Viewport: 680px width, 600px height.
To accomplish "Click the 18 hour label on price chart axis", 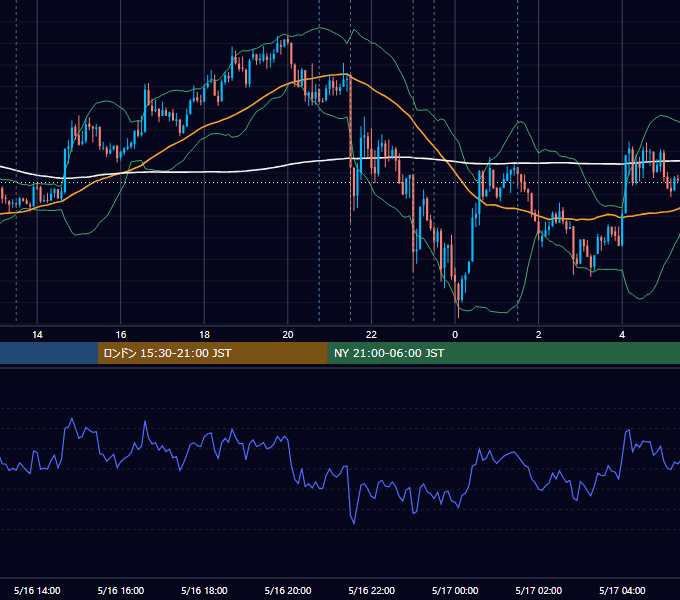I will coord(204,335).
